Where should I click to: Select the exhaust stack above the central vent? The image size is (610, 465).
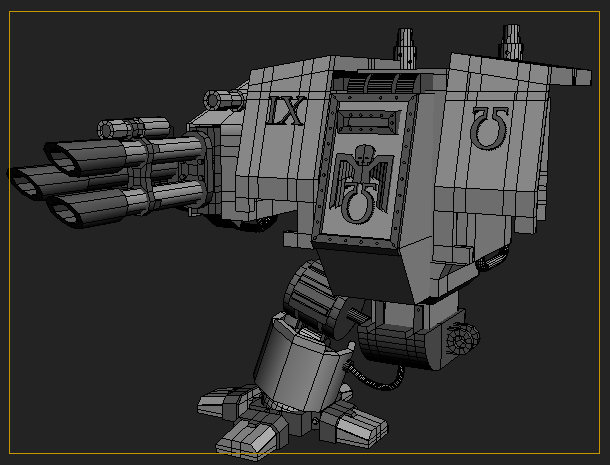coord(405,48)
